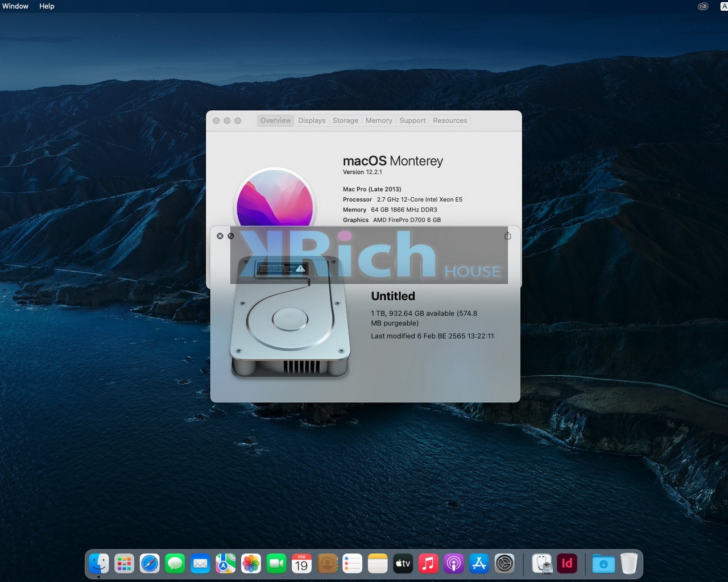Open System Preferences from dock
The image size is (728, 582).
pos(504,564)
